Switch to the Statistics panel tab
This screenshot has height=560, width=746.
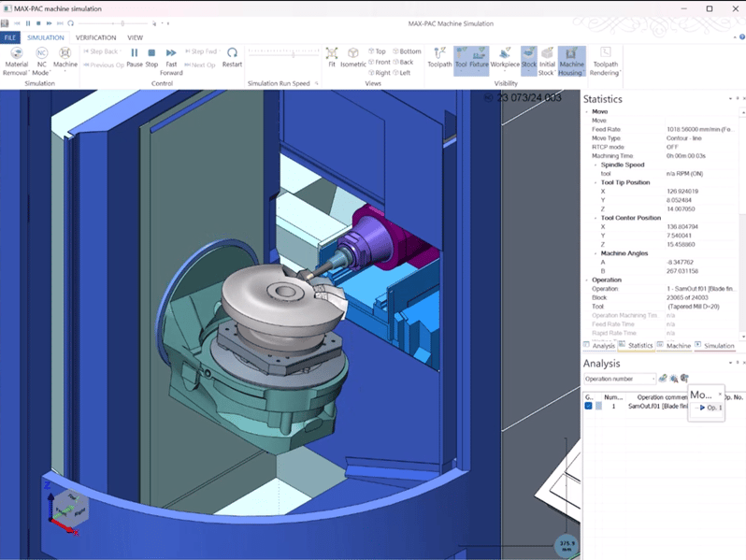click(636, 346)
